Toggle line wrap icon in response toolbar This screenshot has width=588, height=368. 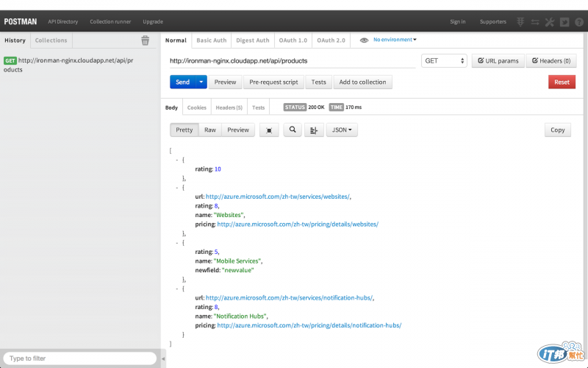(x=314, y=130)
